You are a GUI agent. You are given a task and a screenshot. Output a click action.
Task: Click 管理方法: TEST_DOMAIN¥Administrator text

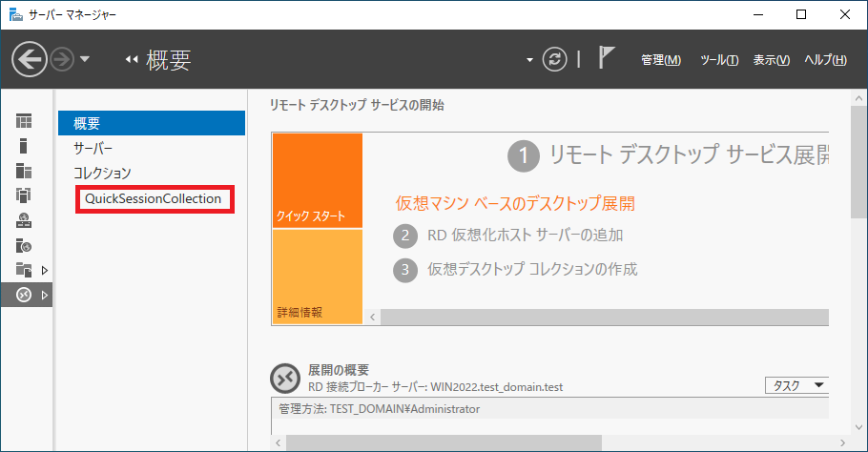[x=380, y=409]
